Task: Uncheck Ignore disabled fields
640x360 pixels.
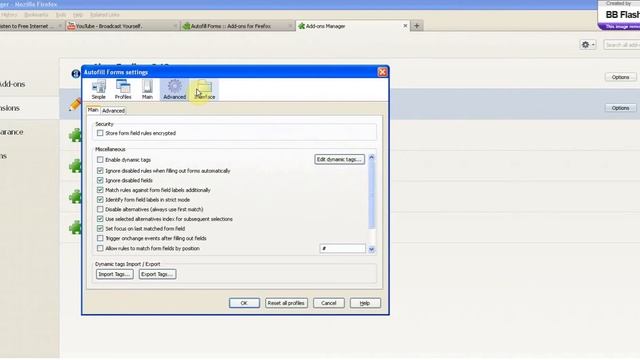Action: (100, 180)
